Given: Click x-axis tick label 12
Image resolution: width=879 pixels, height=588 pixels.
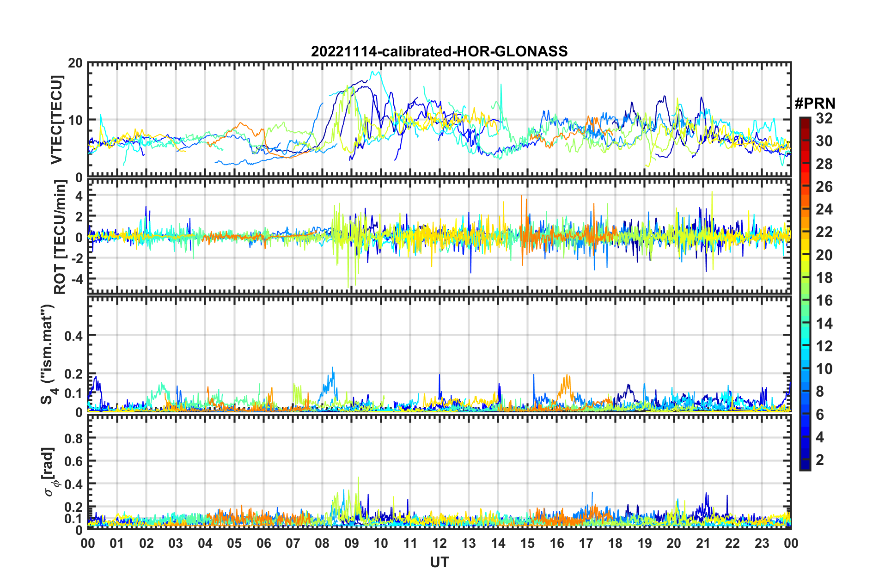Looking at the screenshot, I should pyautogui.click(x=439, y=544).
